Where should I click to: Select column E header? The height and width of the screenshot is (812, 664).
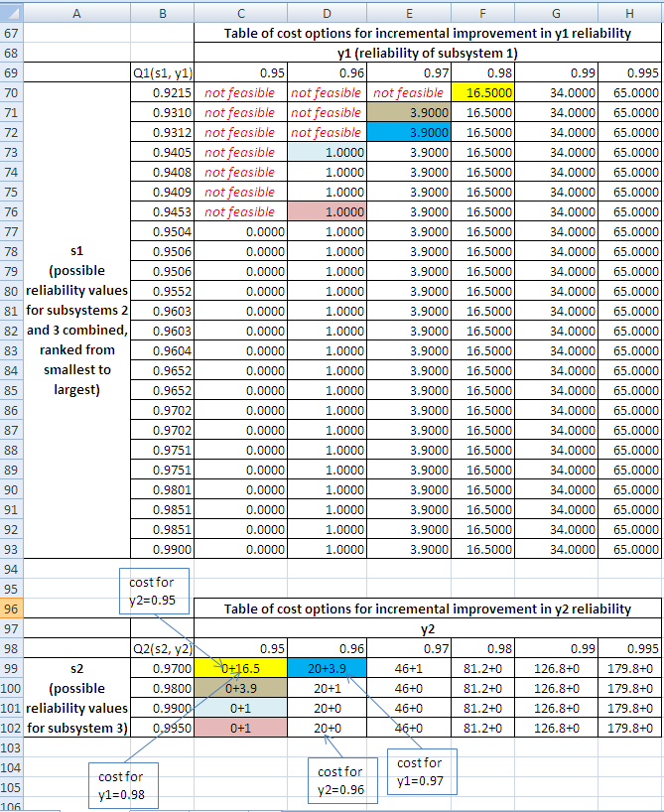[409, 13]
